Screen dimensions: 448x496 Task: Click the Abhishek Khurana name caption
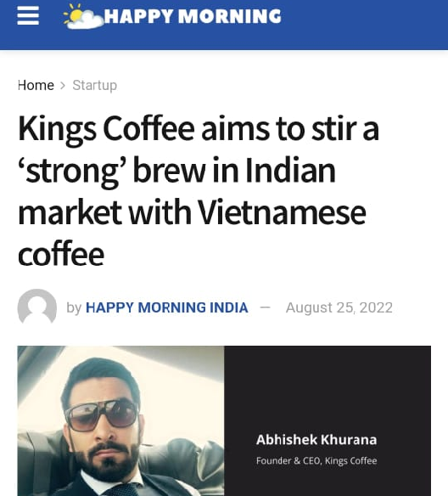point(316,440)
